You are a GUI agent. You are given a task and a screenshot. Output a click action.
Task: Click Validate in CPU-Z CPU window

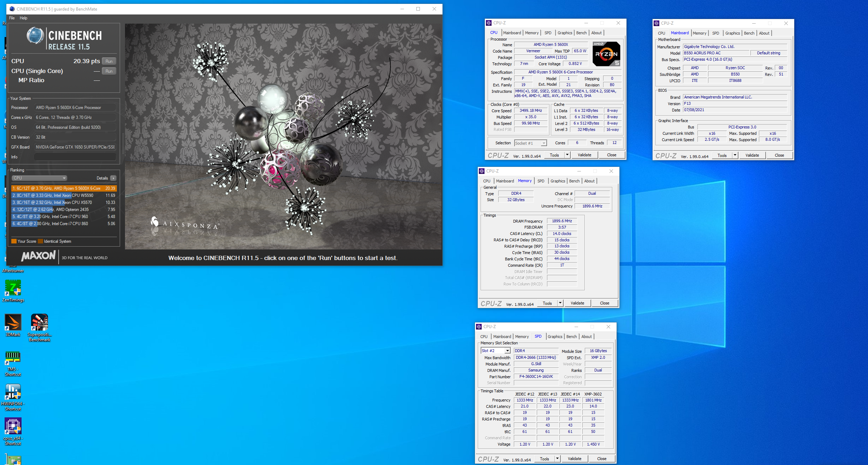(584, 155)
